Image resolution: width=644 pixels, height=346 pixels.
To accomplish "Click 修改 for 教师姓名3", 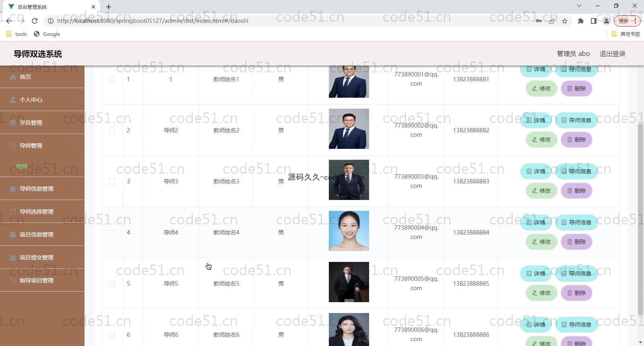I will [541, 191].
